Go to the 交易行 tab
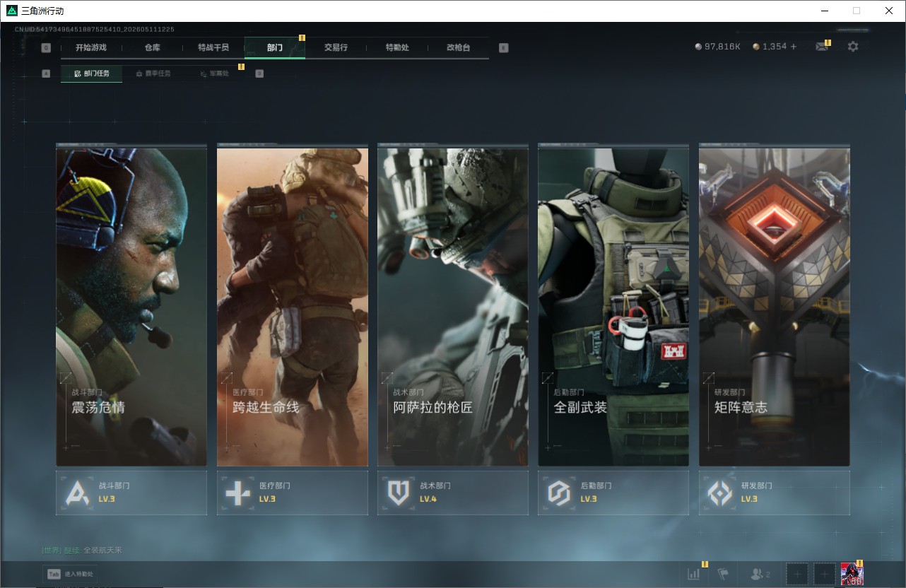 (x=336, y=48)
